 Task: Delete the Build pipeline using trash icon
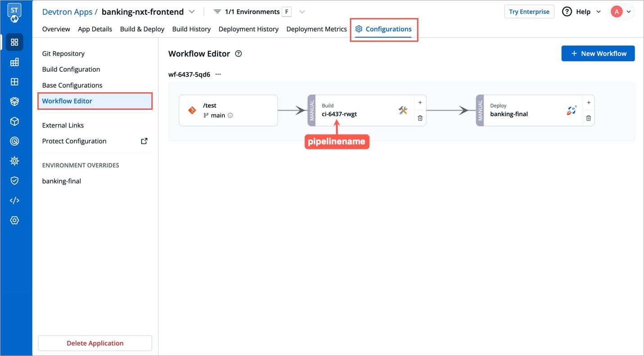tap(420, 118)
